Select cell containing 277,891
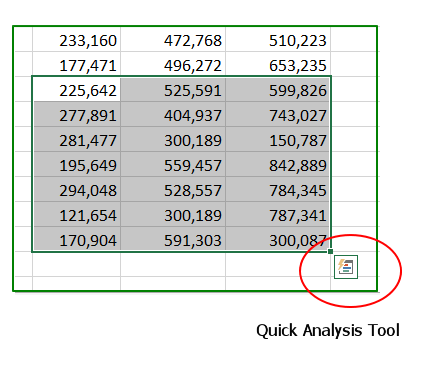448x368 pixels. (x=76, y=114)
